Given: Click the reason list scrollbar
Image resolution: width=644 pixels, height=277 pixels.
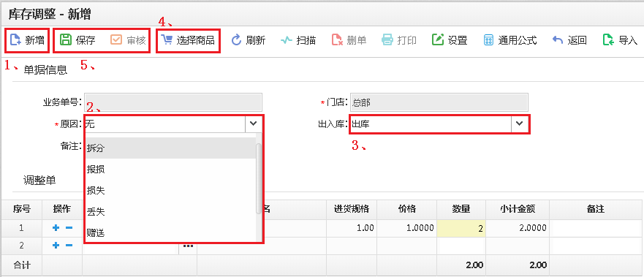Looking at the screenshot, I should [x=260, y=178].
